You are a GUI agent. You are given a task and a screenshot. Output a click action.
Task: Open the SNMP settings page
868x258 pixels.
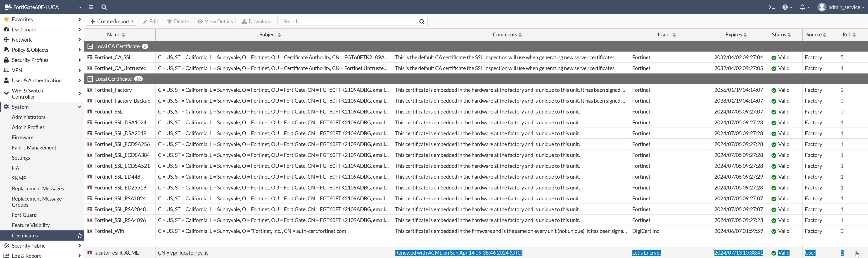point(19,178)
